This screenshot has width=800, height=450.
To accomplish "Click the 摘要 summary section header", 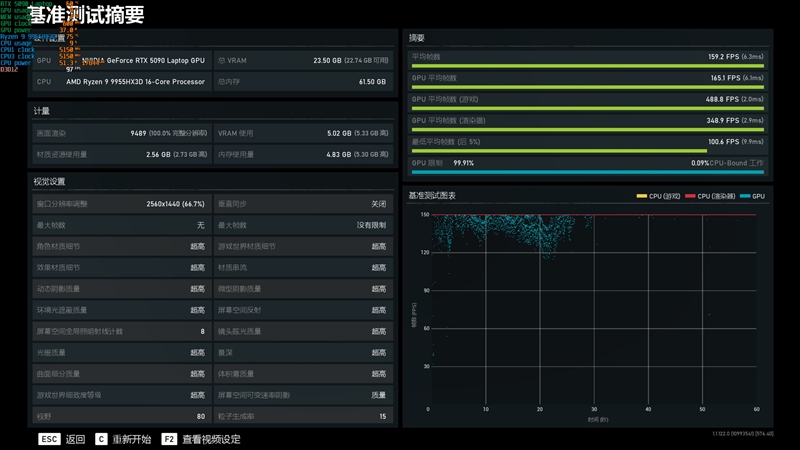I will (417, 37).
